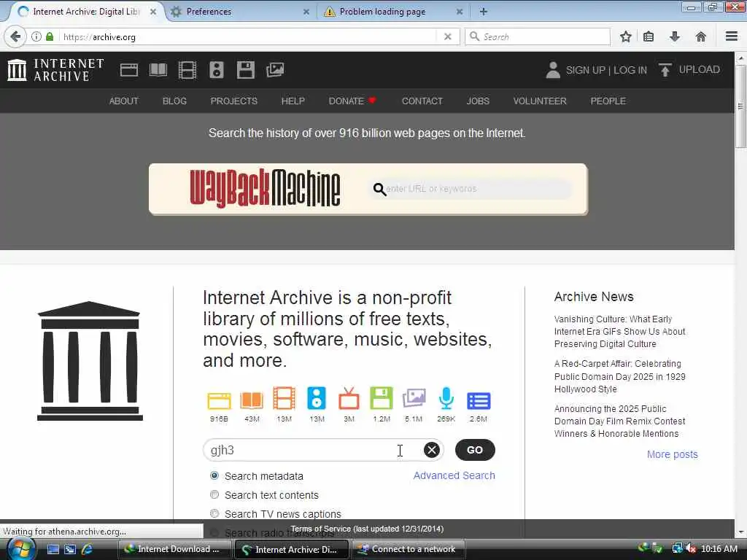Click the Internet Archive logo in the header
Image resolution: width=747 pixels, height=560 pixels.
pyautogui.click(x=55, y=70)
